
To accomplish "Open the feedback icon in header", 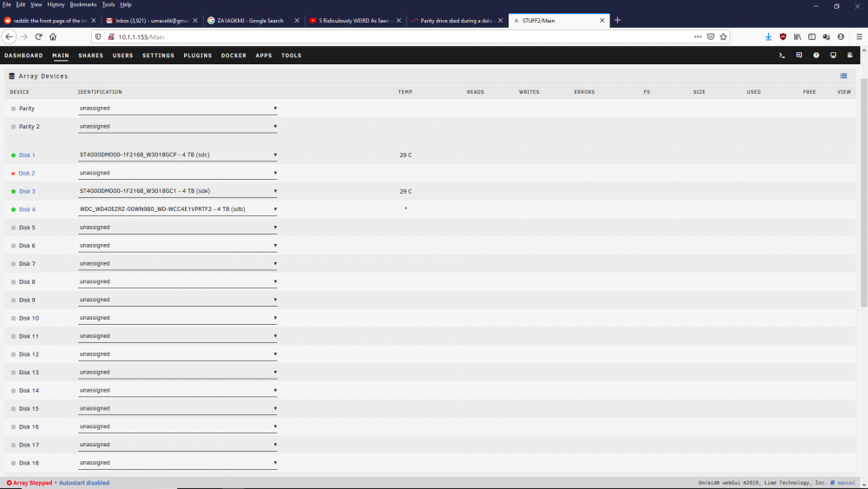I will pos(799,56).
